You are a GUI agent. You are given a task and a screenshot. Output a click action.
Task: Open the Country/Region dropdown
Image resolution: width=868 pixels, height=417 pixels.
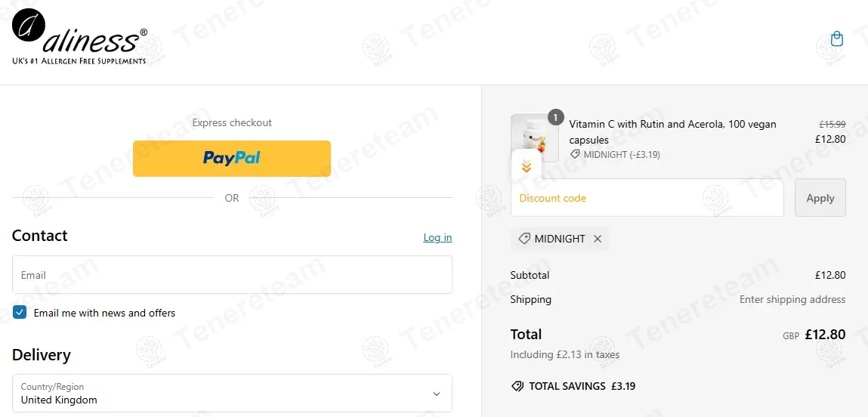coord(232,394)
